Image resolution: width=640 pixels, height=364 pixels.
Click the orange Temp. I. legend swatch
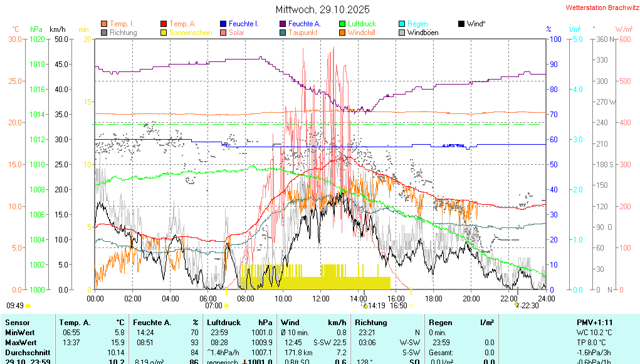tap(104, 24)
